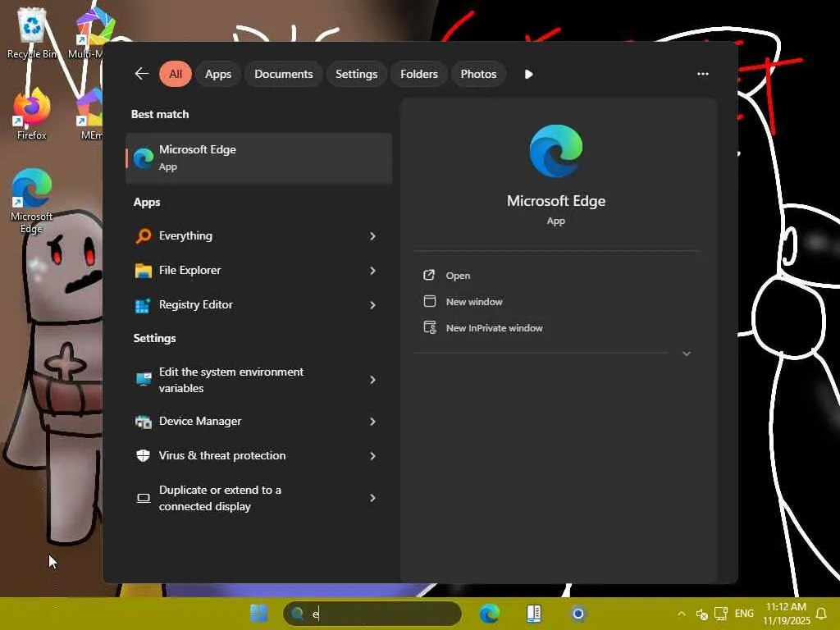
Task: Open the Microsoft Edge best match result
Action: [258, 158]
